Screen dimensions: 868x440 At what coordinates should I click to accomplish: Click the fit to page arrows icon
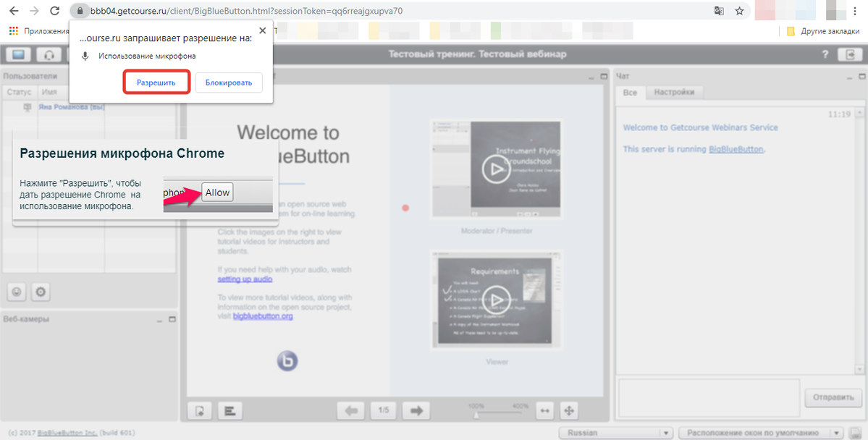pyautogui.click(x=569, y=410)
